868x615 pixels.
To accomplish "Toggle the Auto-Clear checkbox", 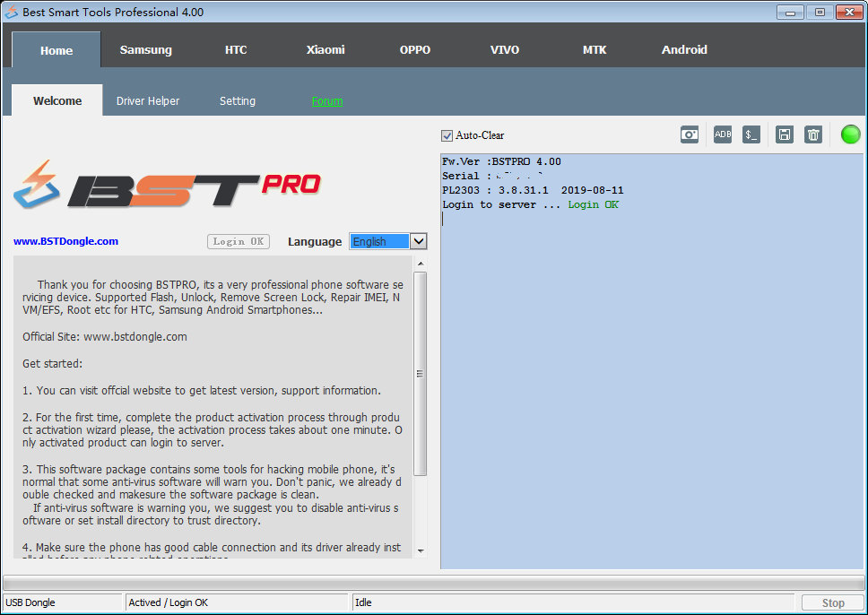I will (x=447, y=135).
